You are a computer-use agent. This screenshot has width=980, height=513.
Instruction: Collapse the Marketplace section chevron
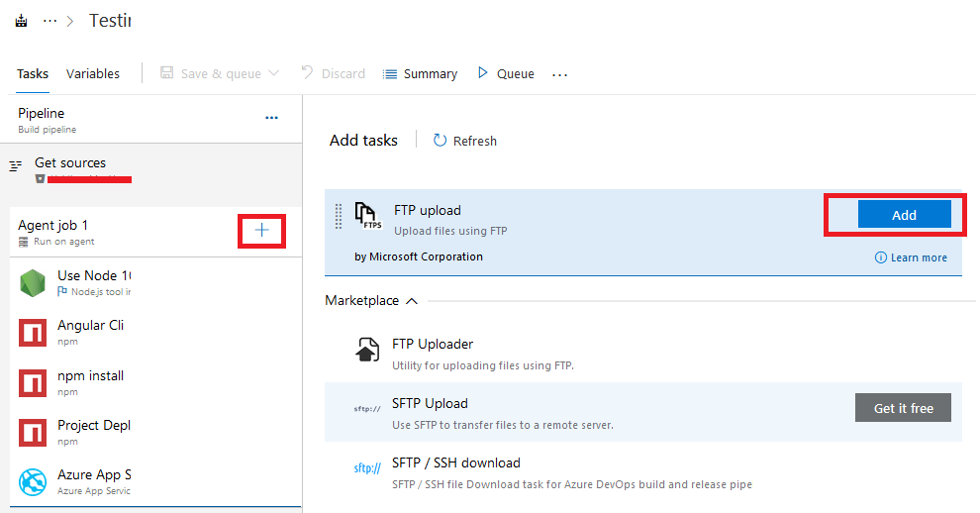(411, 301)
